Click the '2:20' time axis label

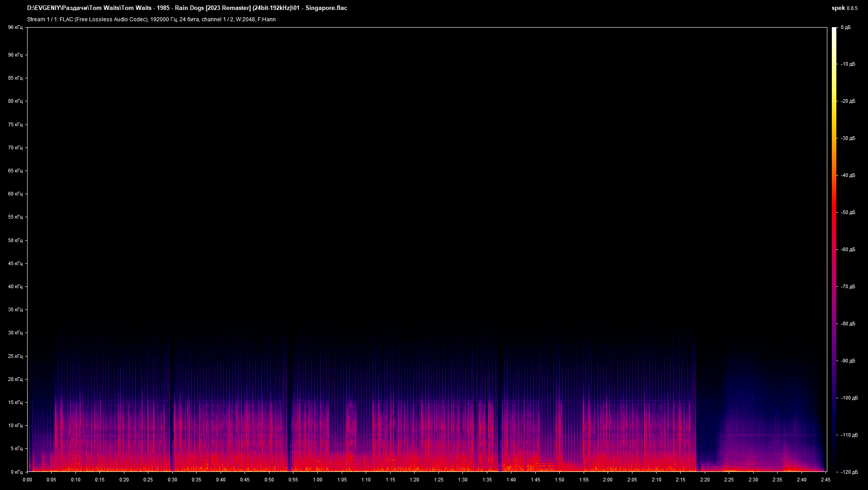705,480
